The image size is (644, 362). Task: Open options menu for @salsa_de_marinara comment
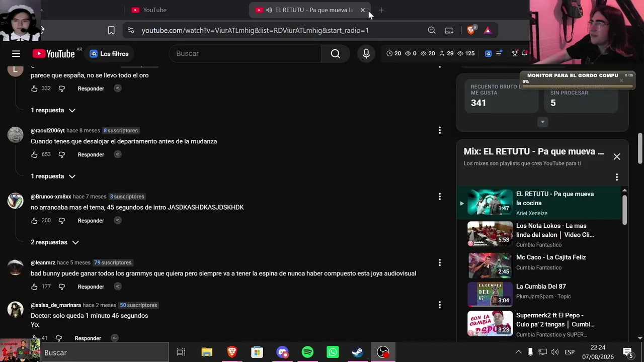tap(440, 305)
